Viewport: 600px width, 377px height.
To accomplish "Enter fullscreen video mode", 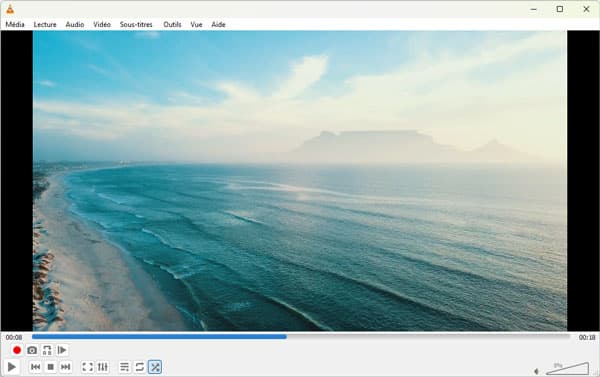I will pyautogui.click(x=87, y=367).
